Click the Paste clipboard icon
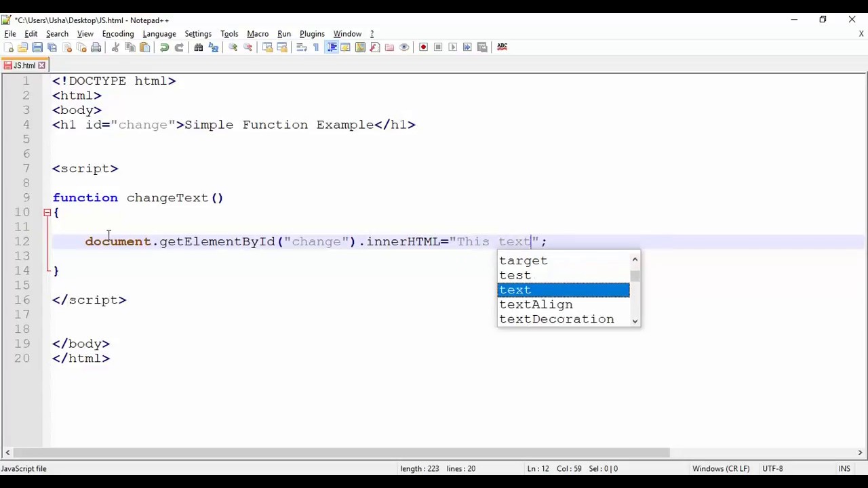This screenshot has width=868, height=488. pyautogui.click(x=145, y=47)
